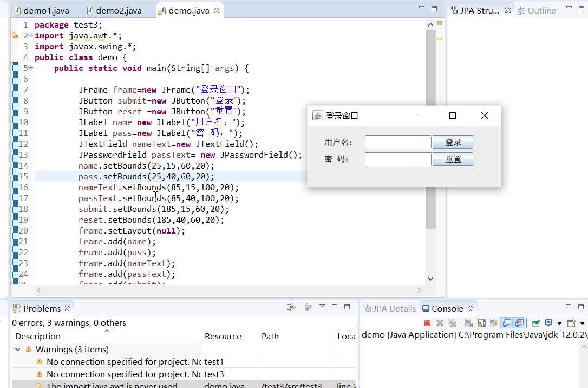
Task: Click editor horizontal scrollbar right arrow
Action: coord(419,290)
